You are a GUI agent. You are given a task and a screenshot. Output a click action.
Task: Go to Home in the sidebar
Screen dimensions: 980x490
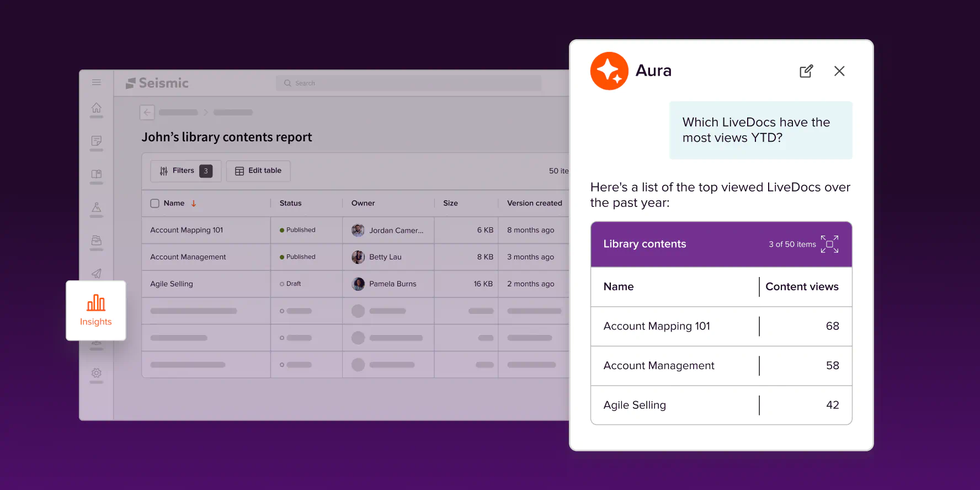tap(97, 108)
